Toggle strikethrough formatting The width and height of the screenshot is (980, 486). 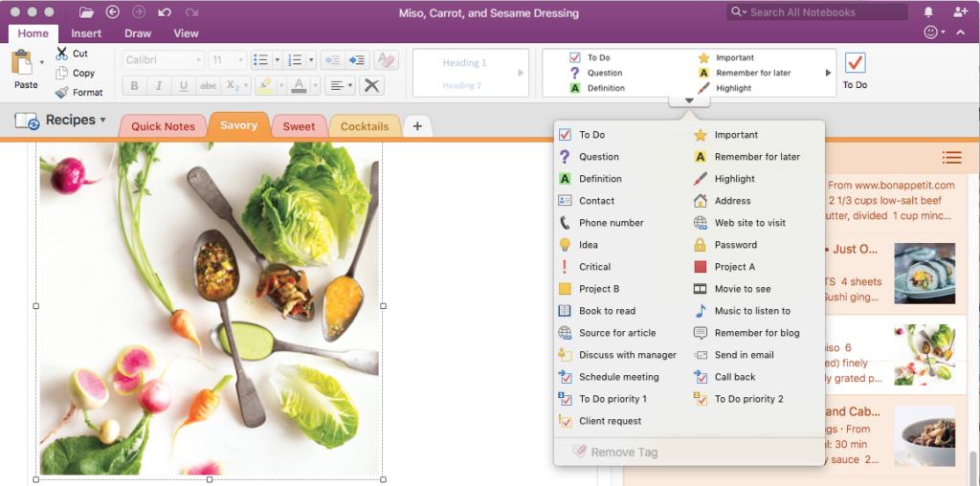(209, 85)
